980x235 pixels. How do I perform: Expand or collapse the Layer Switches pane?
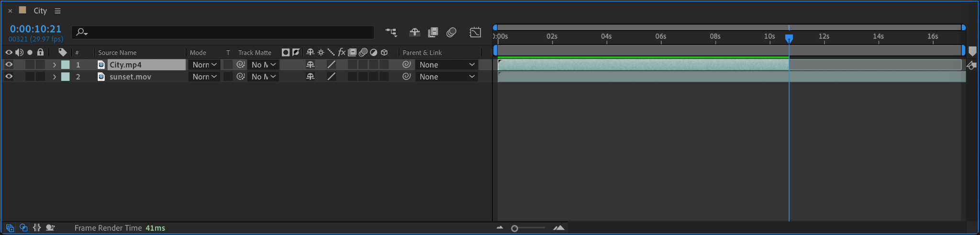10,228
